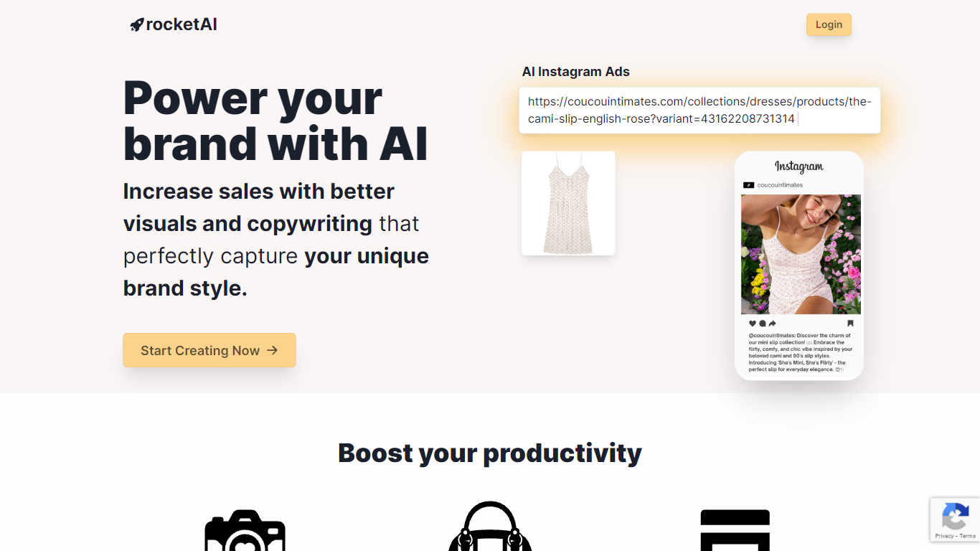
Task: Click the rocket logo icon
Action: point(137,25)
